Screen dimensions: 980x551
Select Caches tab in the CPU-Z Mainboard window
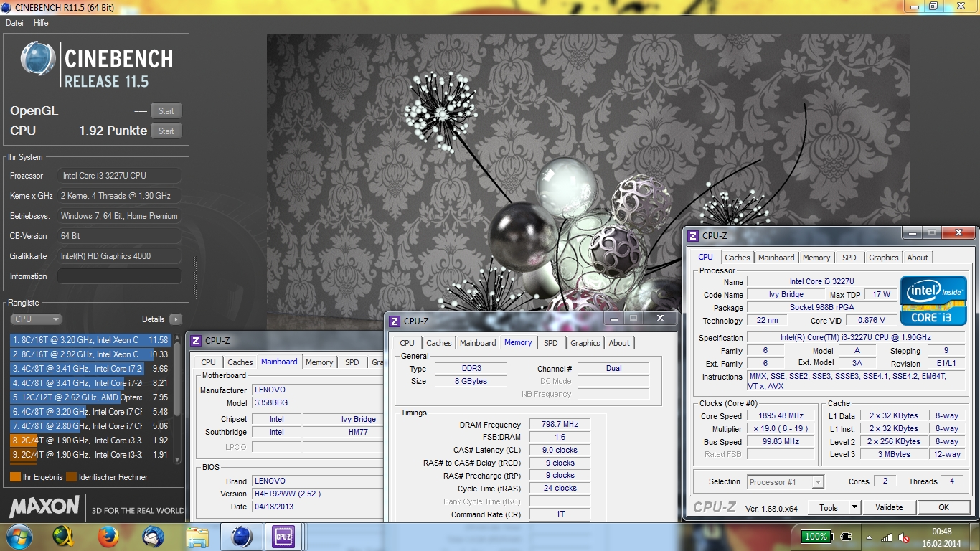(x=240, y=362)
